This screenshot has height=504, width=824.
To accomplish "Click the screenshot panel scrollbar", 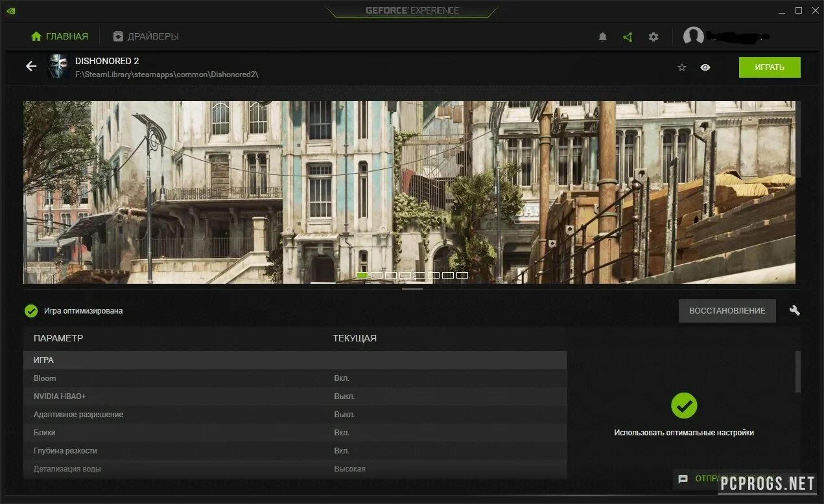I will (x=798, y=139).
